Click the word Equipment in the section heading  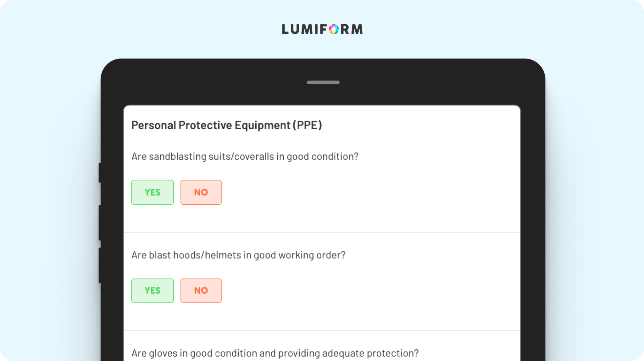coord(262,125)
